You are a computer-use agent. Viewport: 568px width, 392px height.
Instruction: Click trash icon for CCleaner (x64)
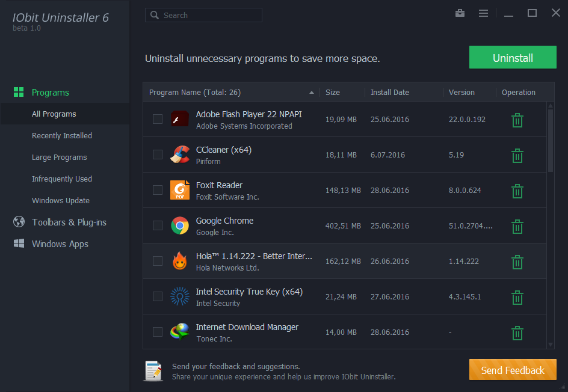click(517, 156)
